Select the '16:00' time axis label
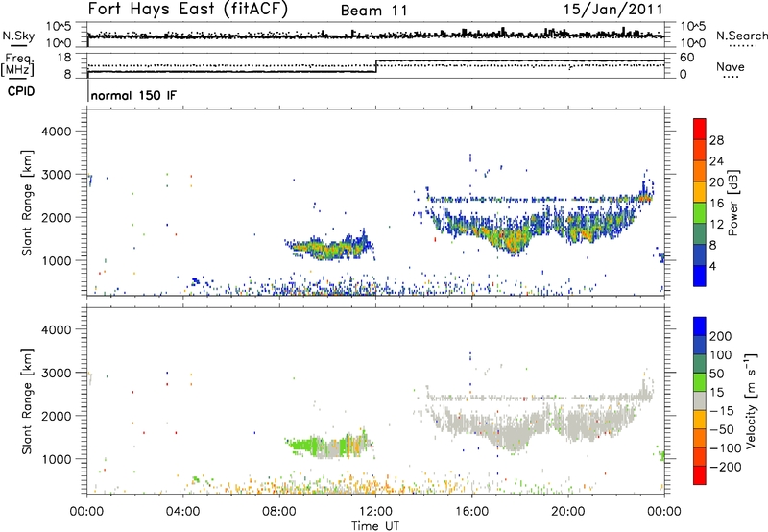Screen dimensions: 768x532 coord(471,512)
